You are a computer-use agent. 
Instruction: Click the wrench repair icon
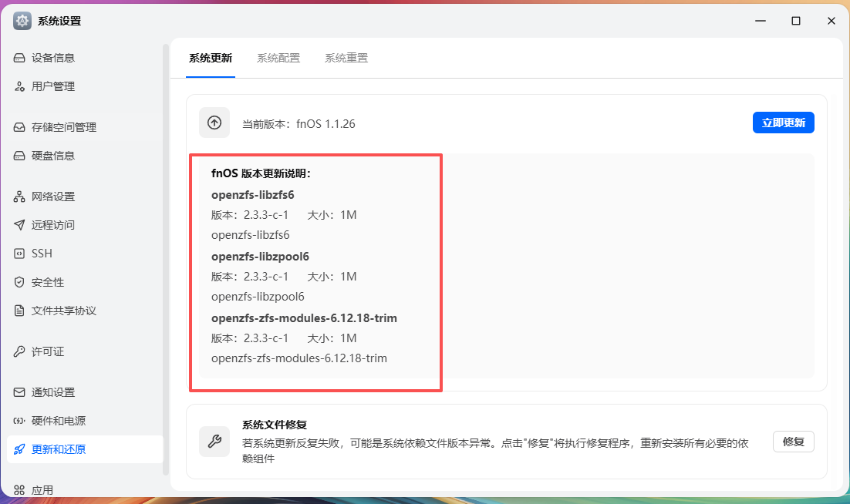click(x=214, y=442)
